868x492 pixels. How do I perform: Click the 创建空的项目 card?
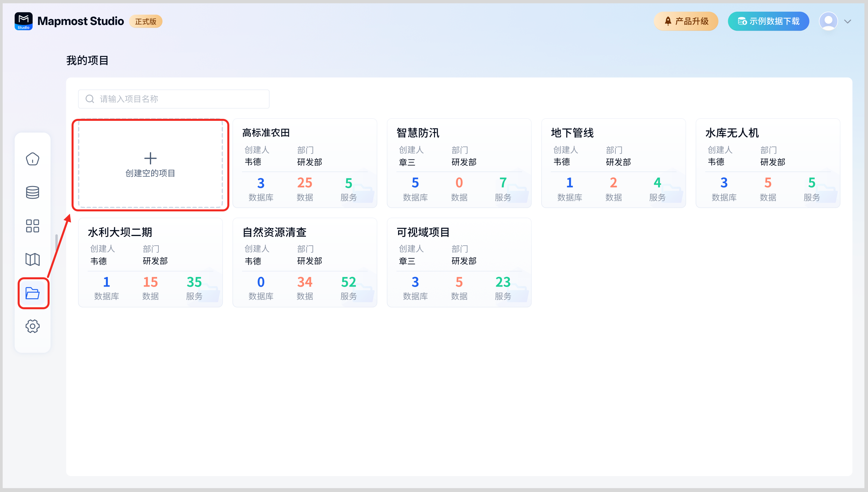click(150, 164)
